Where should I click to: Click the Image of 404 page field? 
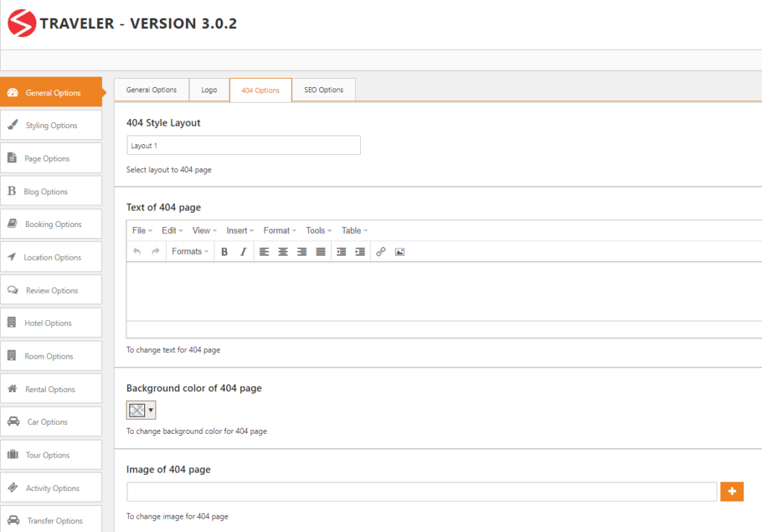coord(421,492)
